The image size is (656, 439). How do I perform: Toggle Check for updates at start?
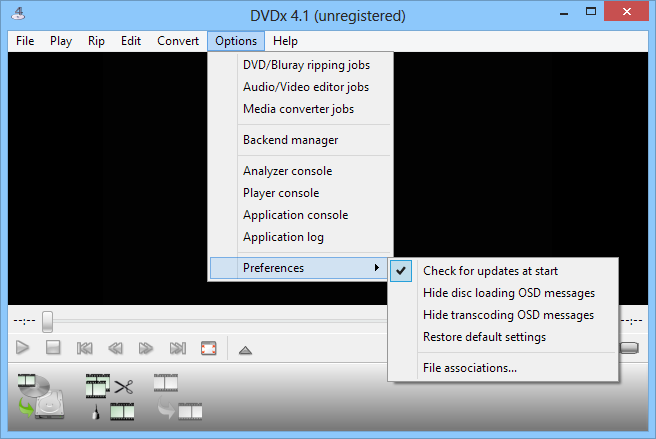pos(503,271)
